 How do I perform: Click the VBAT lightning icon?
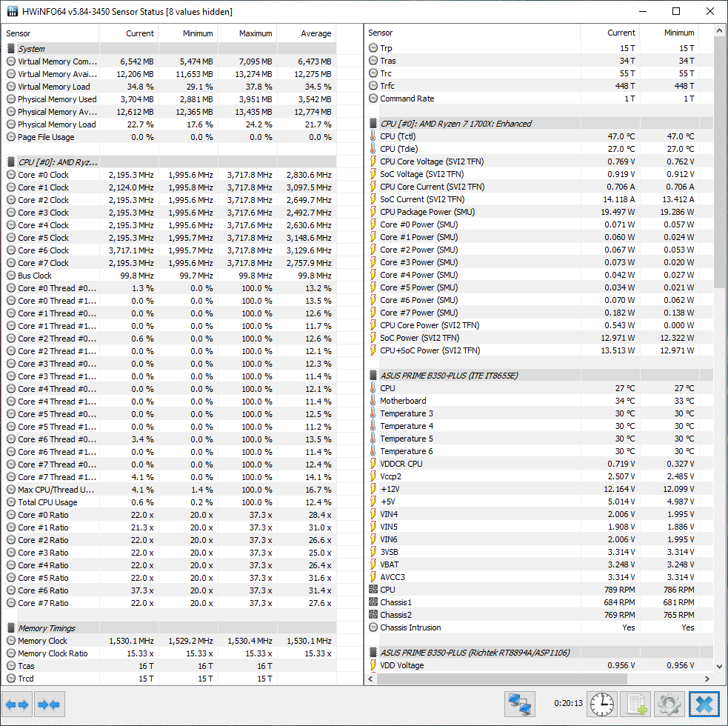(x=373, y=565)
